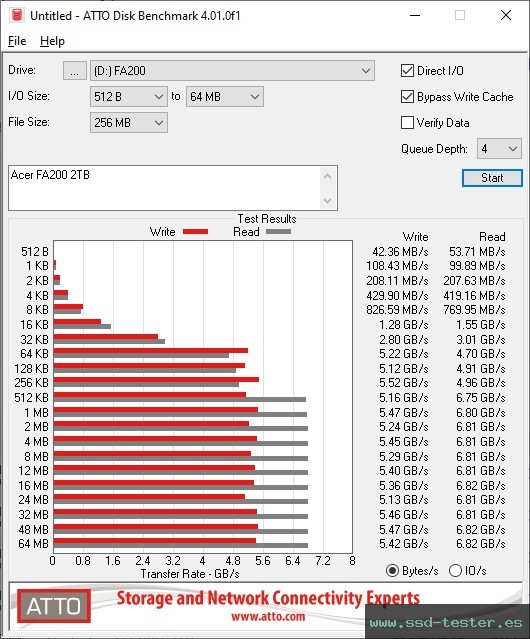Click the red Write legend swatch
The image size is (530, 639).
point(196,232)
